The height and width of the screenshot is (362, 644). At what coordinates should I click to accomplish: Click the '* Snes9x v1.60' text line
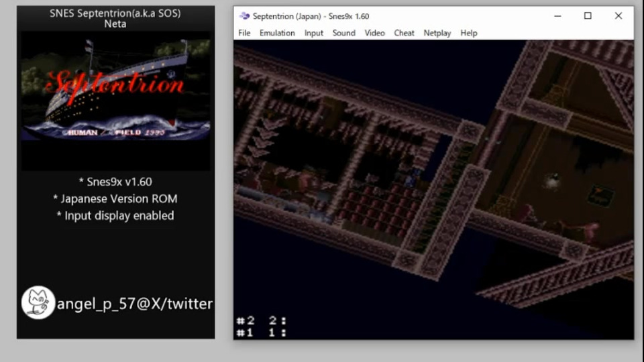[x=115, y=182]
